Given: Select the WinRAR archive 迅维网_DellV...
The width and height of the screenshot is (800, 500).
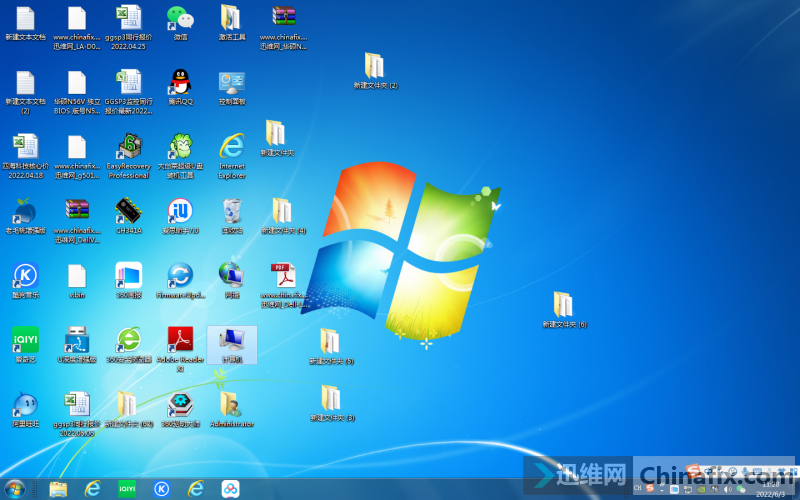Looking at the screenshot, I should pos(77,220).
